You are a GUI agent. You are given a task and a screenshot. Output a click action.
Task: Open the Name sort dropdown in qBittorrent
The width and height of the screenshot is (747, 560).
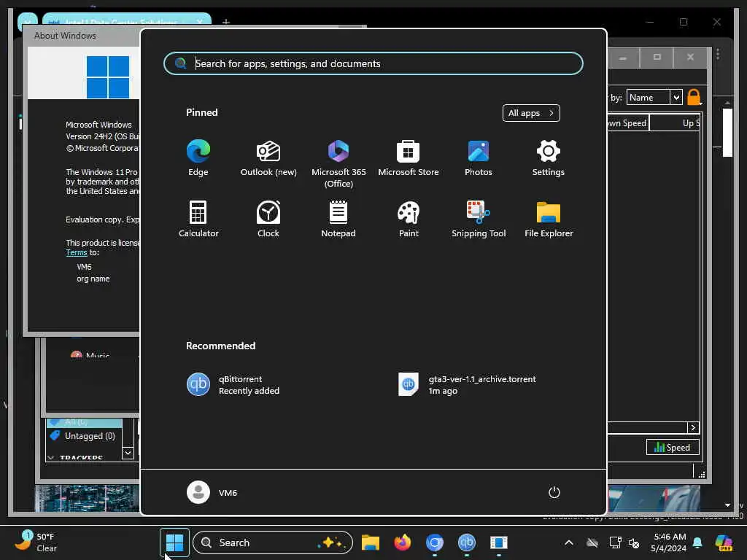(x=654, y=98)
